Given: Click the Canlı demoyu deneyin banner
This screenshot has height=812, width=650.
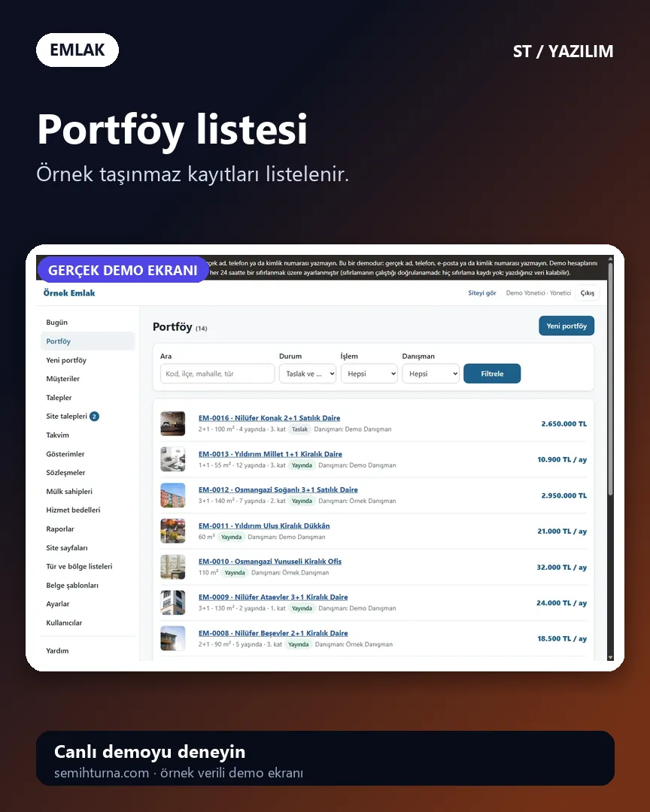Looking at the screenshot, I should (325, 759).
